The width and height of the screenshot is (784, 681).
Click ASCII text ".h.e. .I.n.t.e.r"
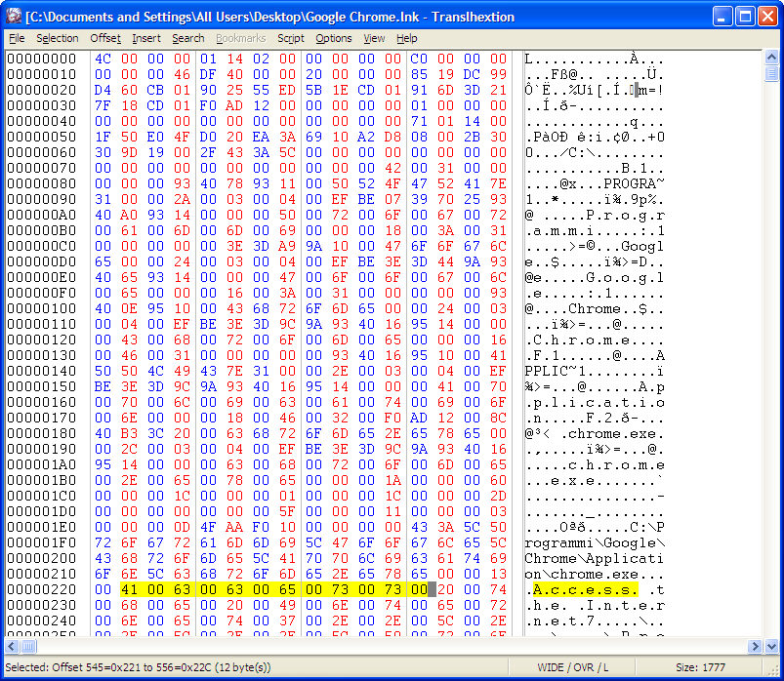coord(595,606)
